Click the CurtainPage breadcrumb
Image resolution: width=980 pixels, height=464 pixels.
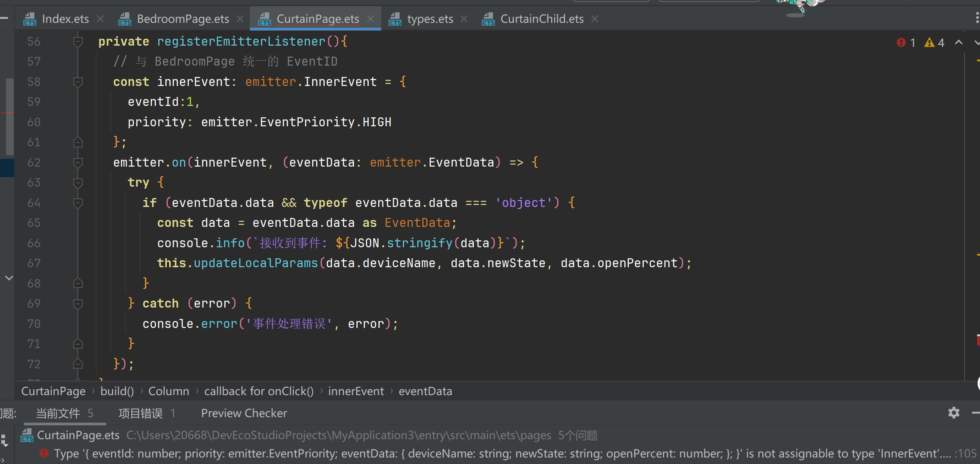pyautogui.click(x=53, y=391)
